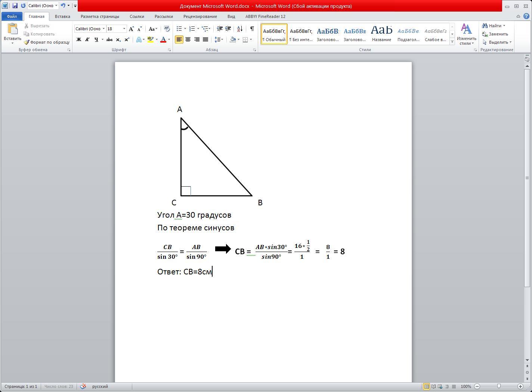Apply the Название style

point(381,34)
